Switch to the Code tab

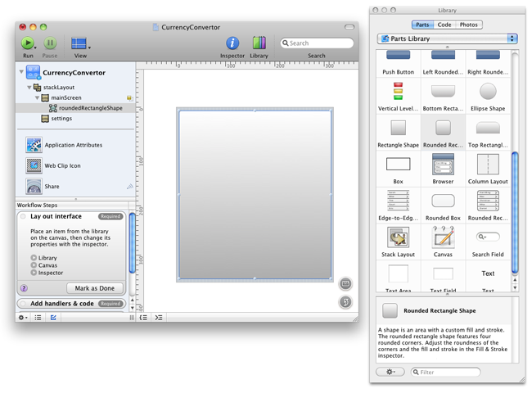[444, 25]
